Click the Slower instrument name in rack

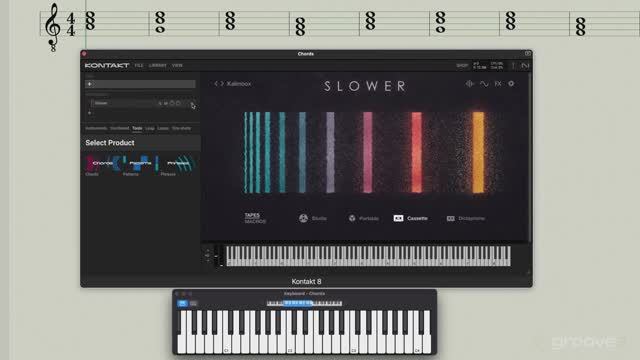click(x=101, y=103)
